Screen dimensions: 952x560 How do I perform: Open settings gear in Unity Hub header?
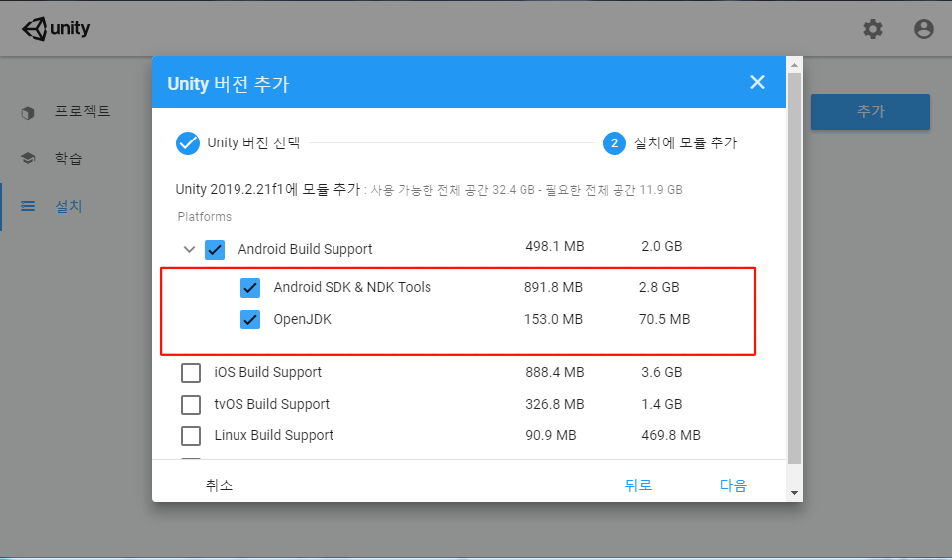click(x=873, y=29)
